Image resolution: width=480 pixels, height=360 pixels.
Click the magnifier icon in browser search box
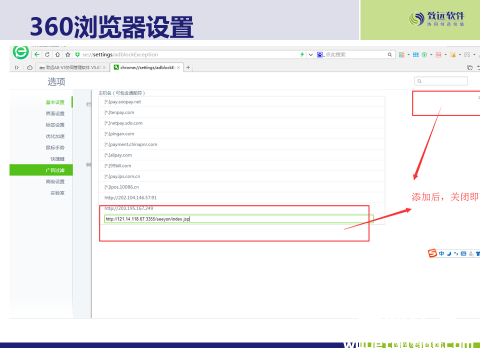[390, 55]
